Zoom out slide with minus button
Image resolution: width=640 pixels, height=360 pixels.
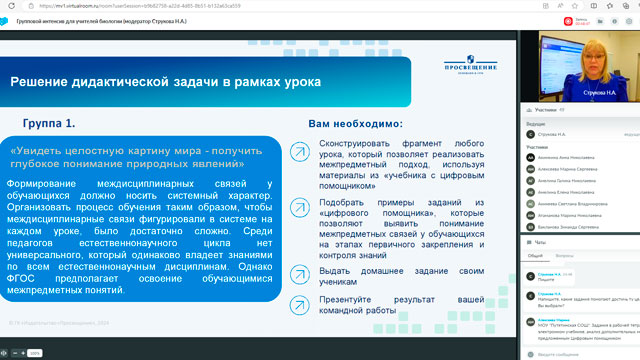click(x=15, y=353)
